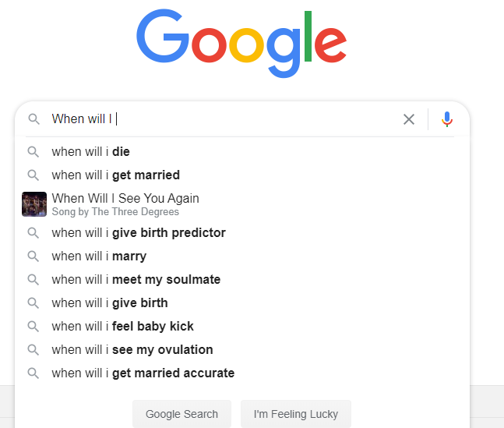Select 'when will i get married' suggestion

115,175
